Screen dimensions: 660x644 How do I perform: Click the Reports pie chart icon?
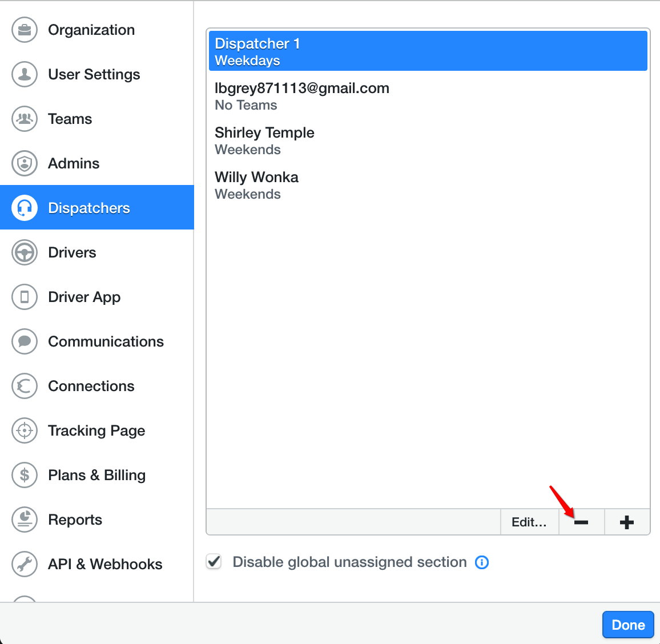click(25, 520)
